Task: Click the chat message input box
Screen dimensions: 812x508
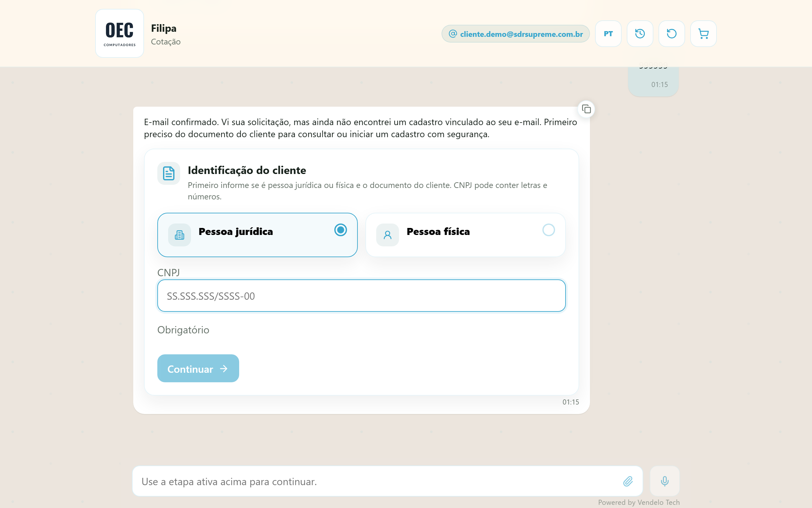Action: coord(388,481)
